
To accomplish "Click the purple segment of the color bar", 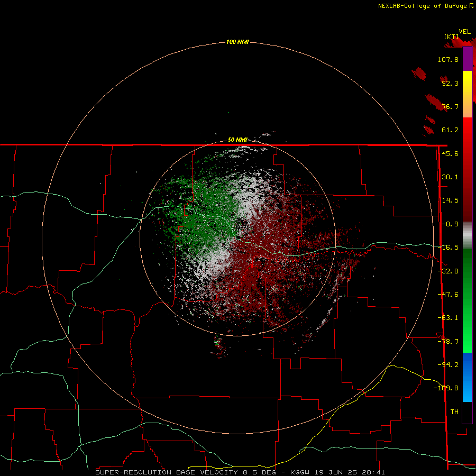I will coord(467,59).
